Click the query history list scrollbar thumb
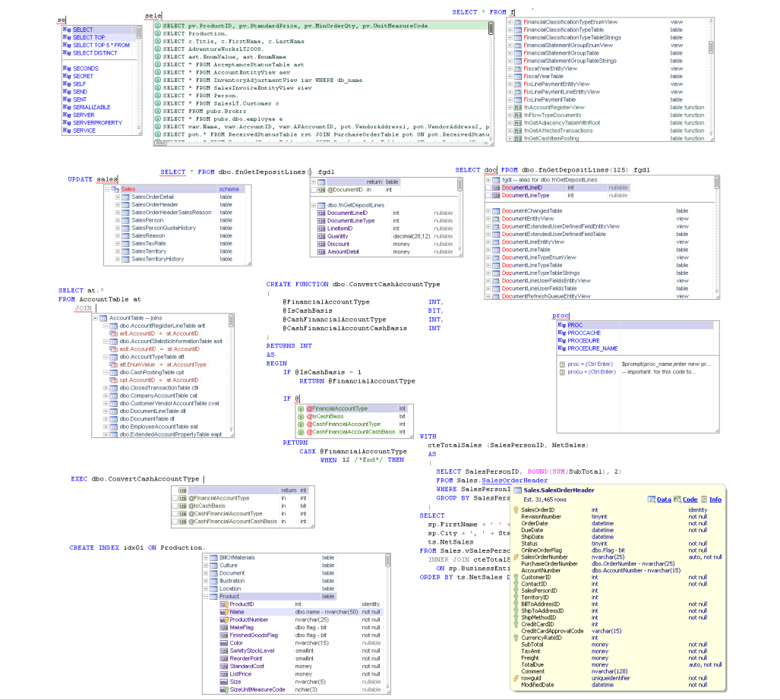The image size is (780, 700). [491, 28]
